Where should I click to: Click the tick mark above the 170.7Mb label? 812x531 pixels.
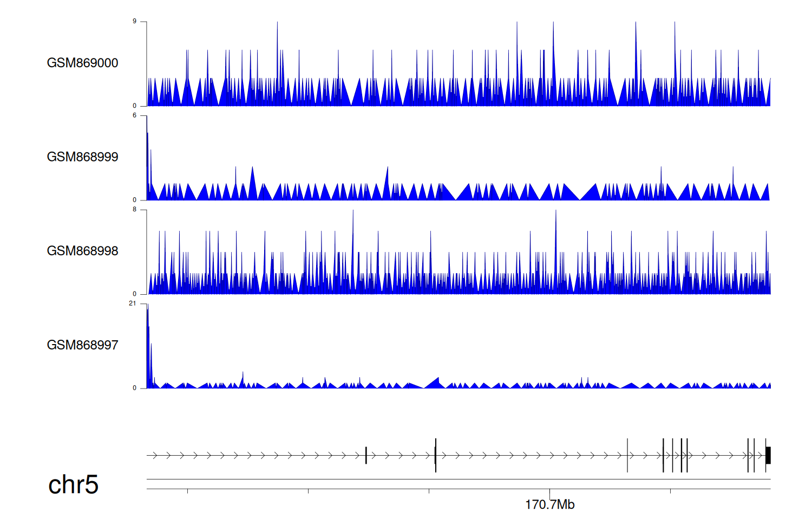(x=549, y=494)
